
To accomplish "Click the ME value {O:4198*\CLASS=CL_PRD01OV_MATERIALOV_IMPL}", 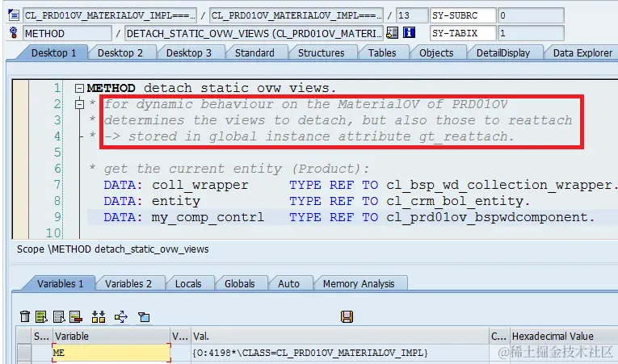I will pyautogui.click(x=310, y=353).
